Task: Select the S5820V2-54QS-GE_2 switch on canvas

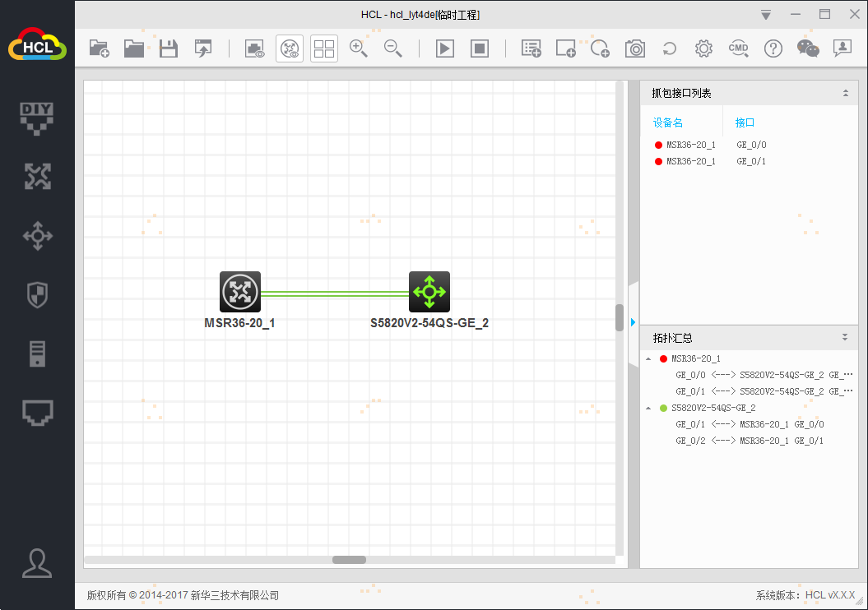Action: 429,292
